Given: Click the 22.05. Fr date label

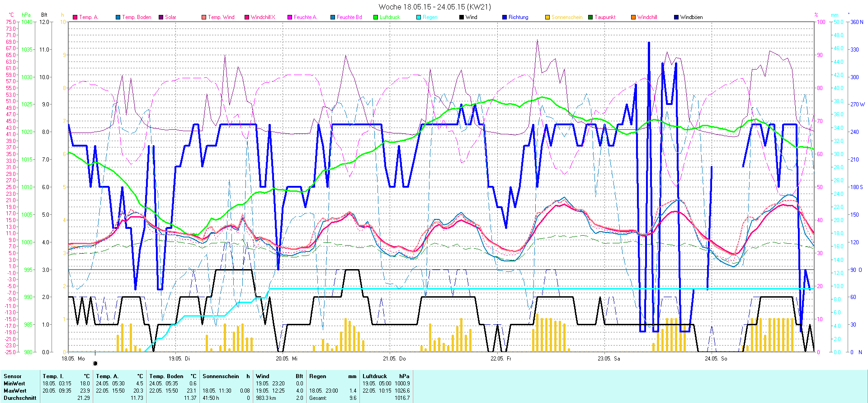Looking at the screenshot, I should 501,359.
